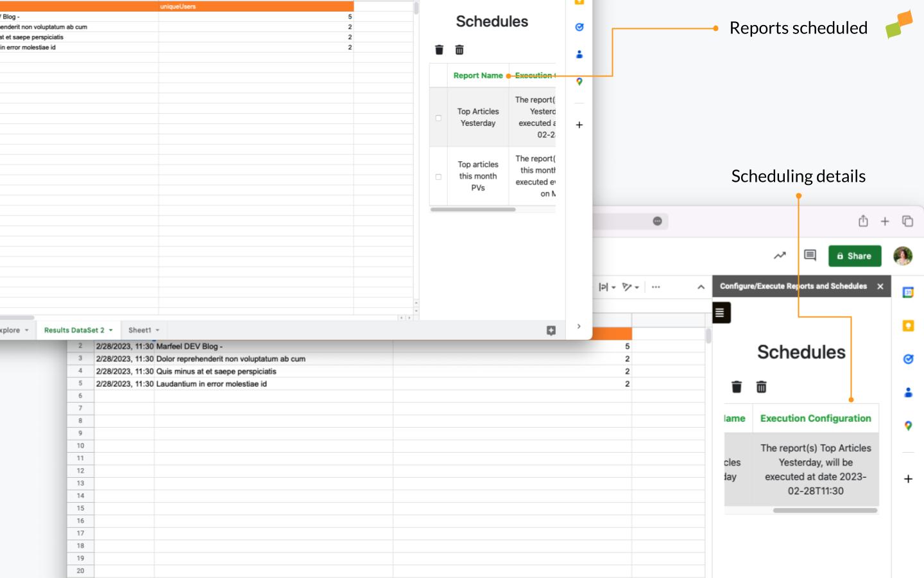924x578 pixels.
Task: Open more toolbar options with the ellipsis icon
Action: point(655,287)
